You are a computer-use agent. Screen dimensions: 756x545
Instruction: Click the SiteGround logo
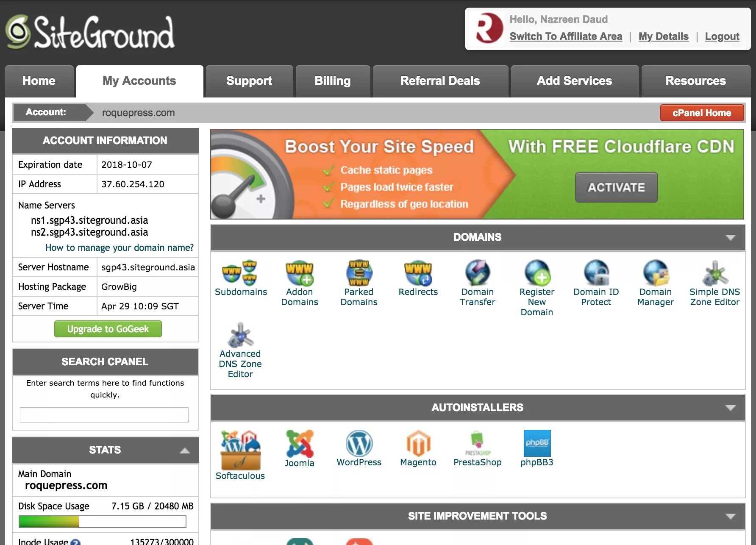pyautogui.click(x=90, y=32)
